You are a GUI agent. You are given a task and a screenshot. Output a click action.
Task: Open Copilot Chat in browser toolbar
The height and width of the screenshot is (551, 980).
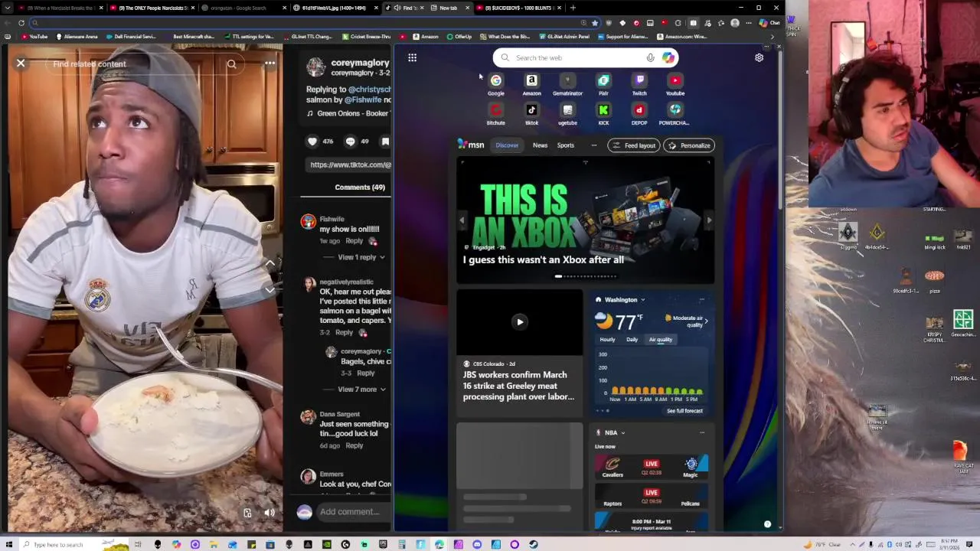click(x=769, y=23)
